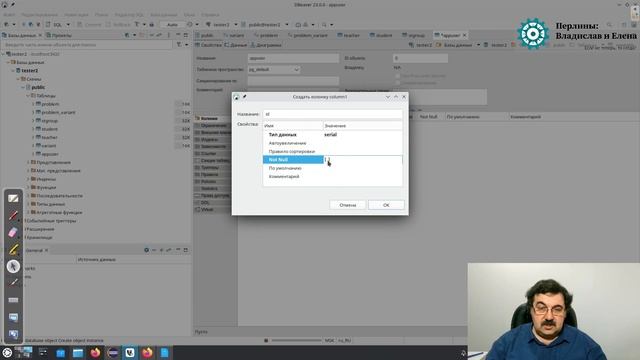Toggle the Not Null checkbox value

[326, 160]
